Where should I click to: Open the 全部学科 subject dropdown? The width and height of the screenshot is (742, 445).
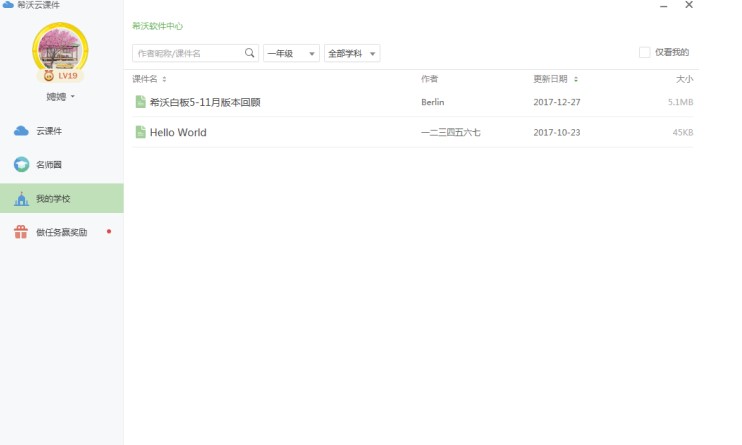pos(352,53)
